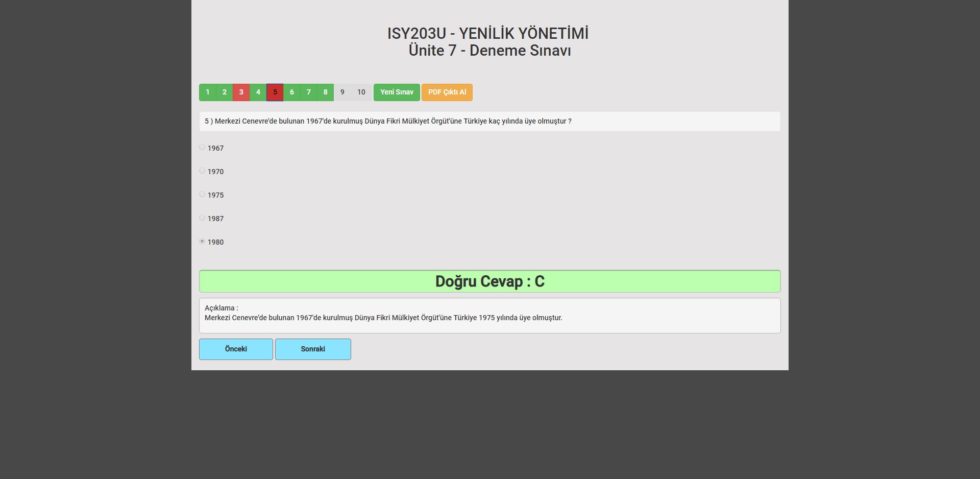Viewport: 980px width, 479px height.
Task: Click the Doğru Cevap : C banner
Action: (x=490, y=281)
